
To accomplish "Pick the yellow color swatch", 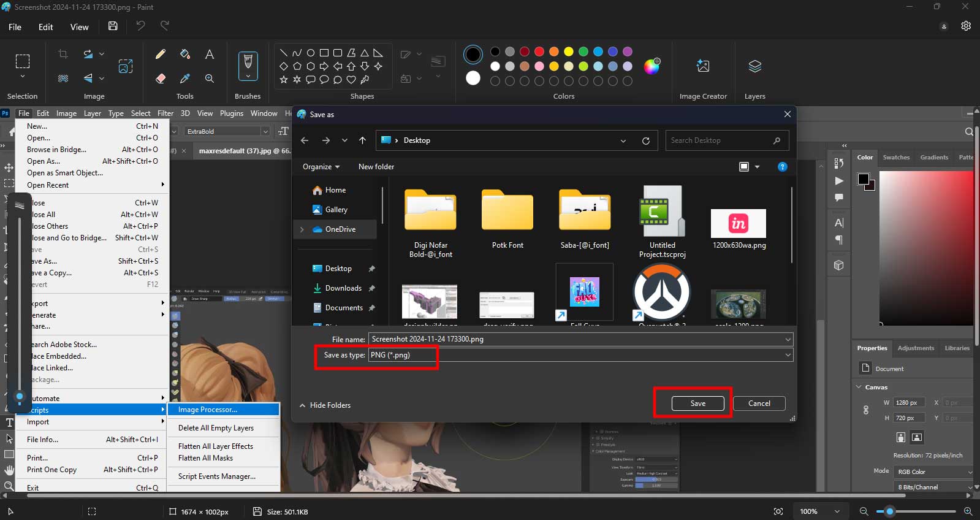I will [x=569, y=52].
